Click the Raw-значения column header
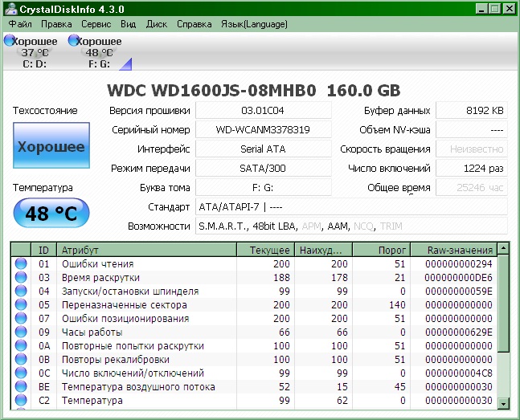Viewport: 520px width, 420px height. click(453, 250)
